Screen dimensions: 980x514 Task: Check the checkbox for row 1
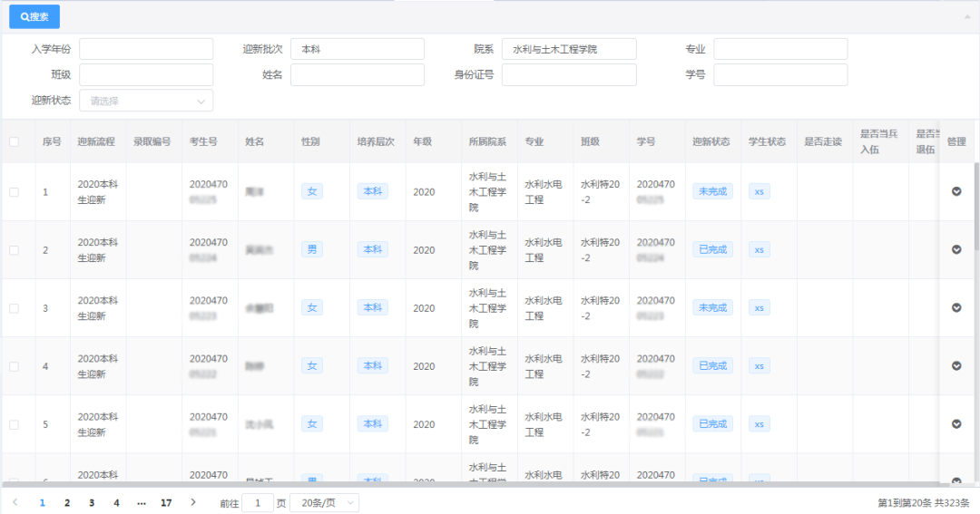[x=14, y=192]
